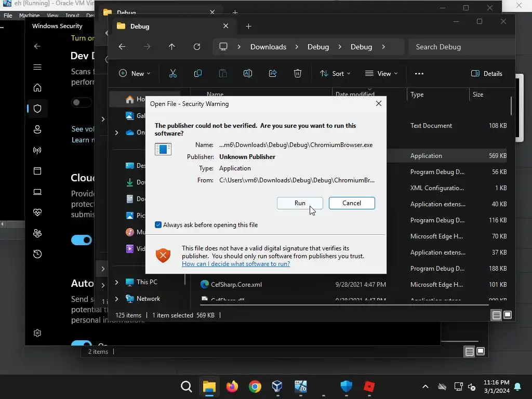Screen dimensions: 532x399
Task: Open File menu in VirtualBox window
Action: (x=8, y=15)
